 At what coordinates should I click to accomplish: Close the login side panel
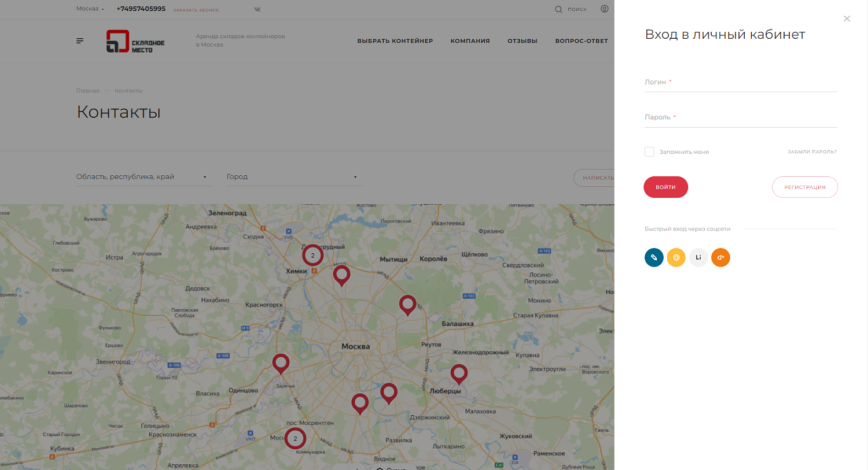[x=847, y=19]
